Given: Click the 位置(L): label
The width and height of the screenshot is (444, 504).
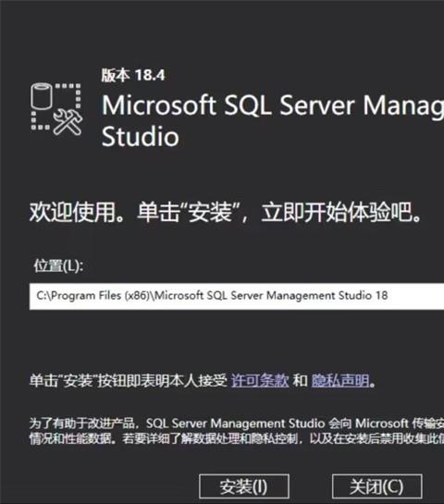Looking at the screenshot, I should coord(58,265).
